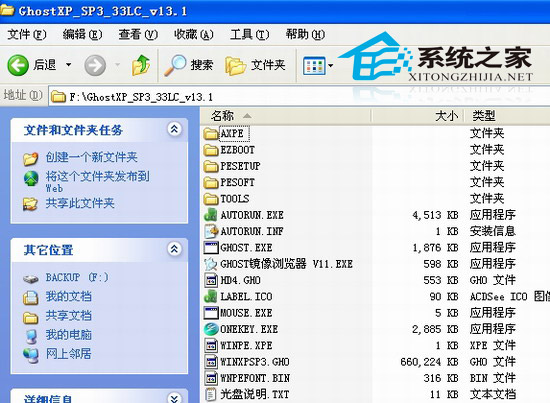The width and height of the screenshot is (550, 403).
Task: Click the green Back arrow icon
Action: coord(18,65)
